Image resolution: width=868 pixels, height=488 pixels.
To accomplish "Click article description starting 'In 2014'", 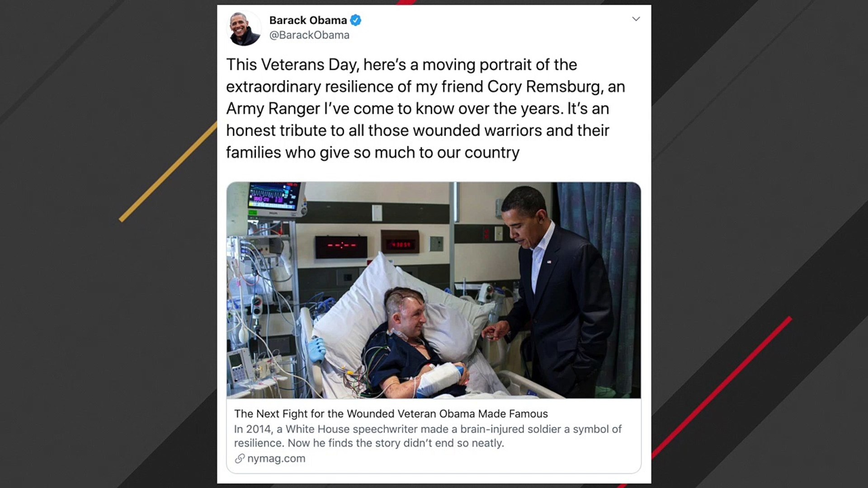I will (427, 436).
